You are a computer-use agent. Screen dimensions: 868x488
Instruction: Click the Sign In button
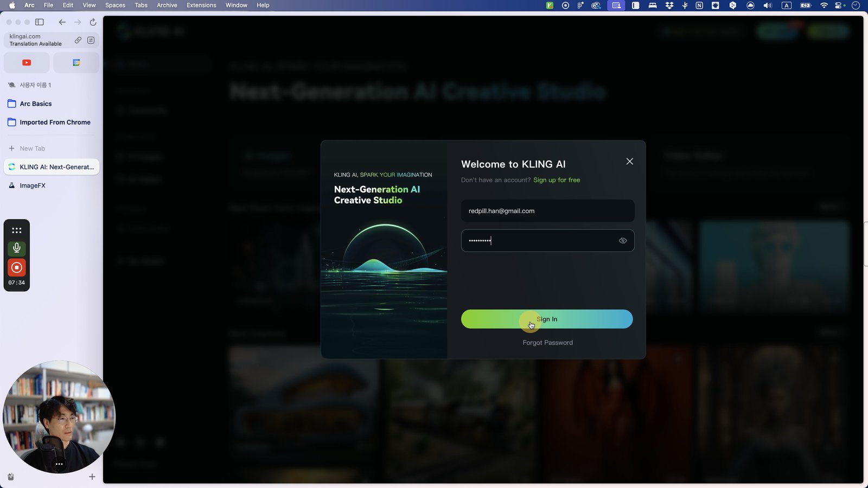tap(547, 319)
